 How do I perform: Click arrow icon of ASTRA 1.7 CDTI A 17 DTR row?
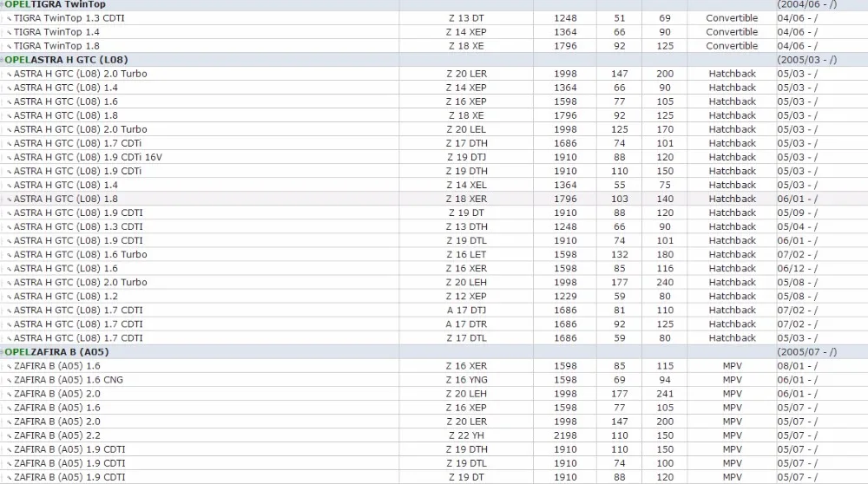point(9,324)
